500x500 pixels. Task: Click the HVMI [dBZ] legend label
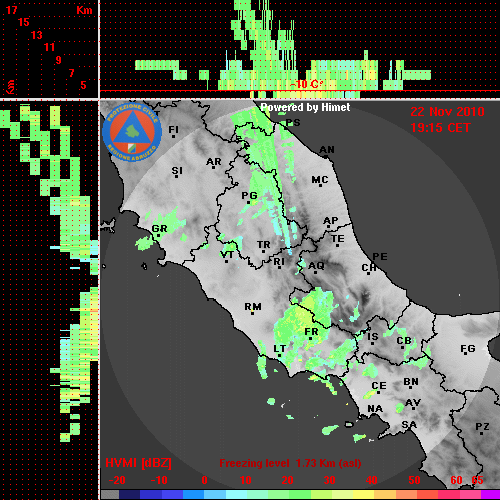pyautogui.click(x=138, y=463)
